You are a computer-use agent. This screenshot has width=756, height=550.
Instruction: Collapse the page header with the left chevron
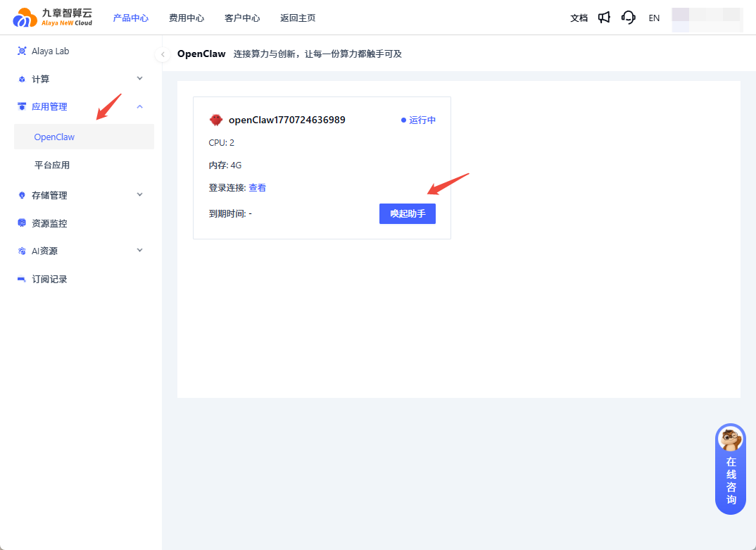coord(163,54)
